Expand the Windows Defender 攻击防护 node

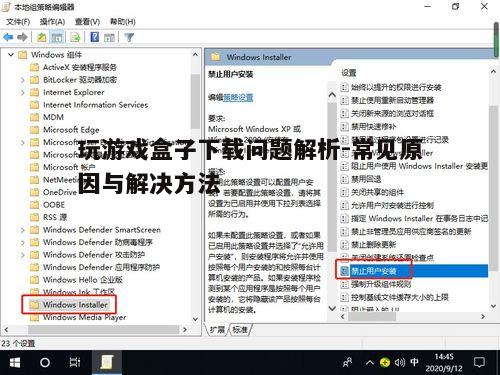[x=22, y=255]
